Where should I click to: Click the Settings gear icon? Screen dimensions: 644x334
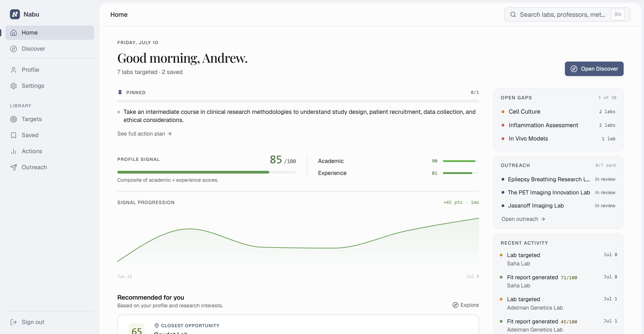coord(14,86)
